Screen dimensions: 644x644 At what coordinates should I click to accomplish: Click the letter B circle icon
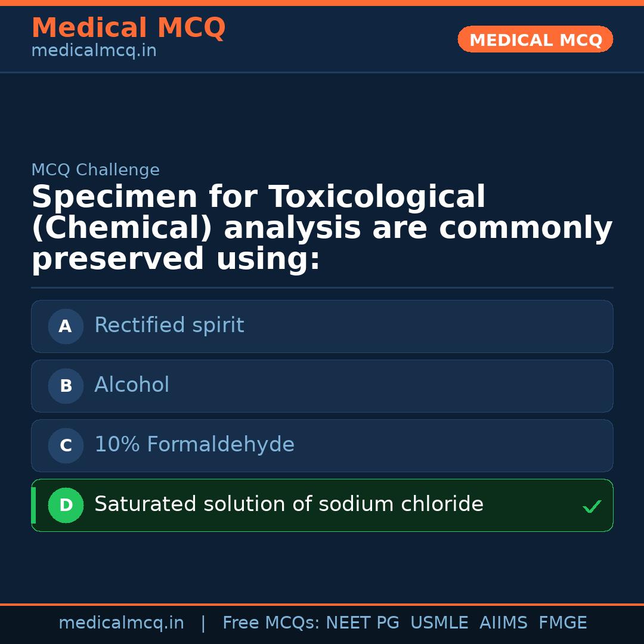(x=66, y=386)
